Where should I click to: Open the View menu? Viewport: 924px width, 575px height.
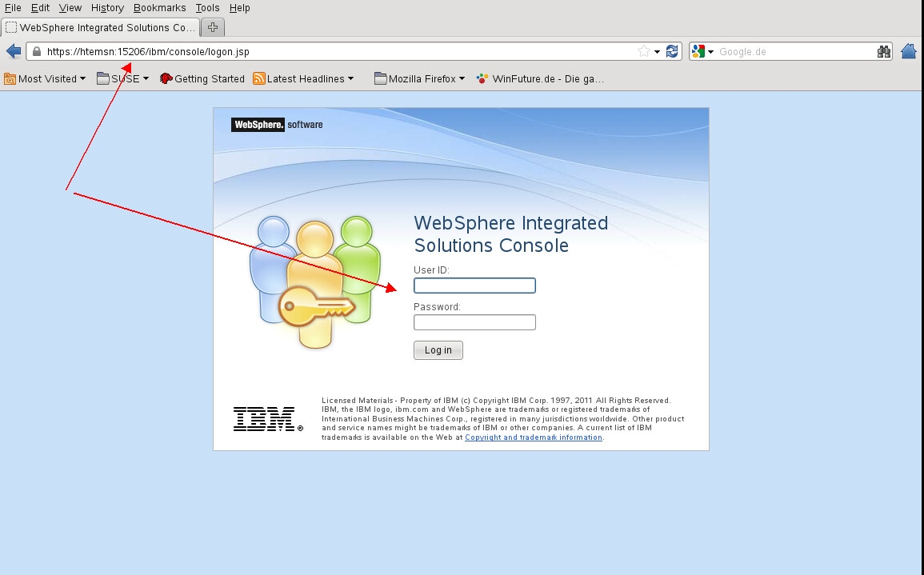(70, 8)
